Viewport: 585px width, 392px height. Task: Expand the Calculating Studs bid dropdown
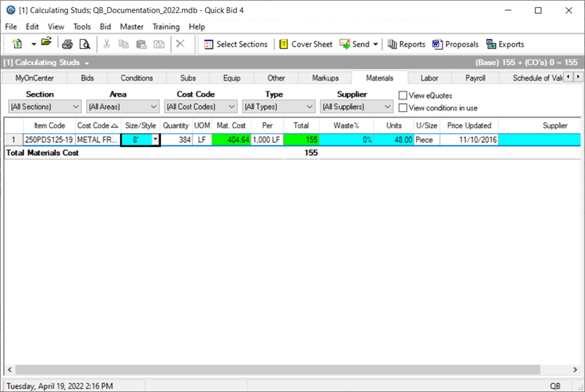(x=86, y=63)
